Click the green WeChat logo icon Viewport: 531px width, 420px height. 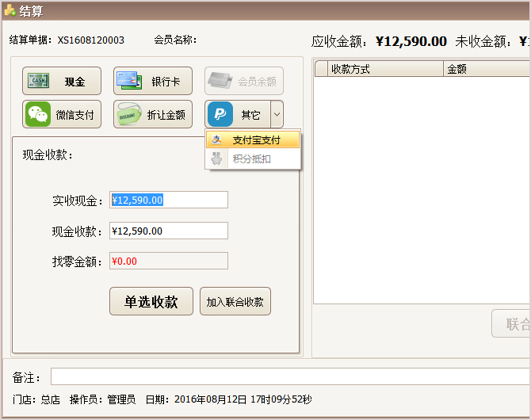(37, 114)
